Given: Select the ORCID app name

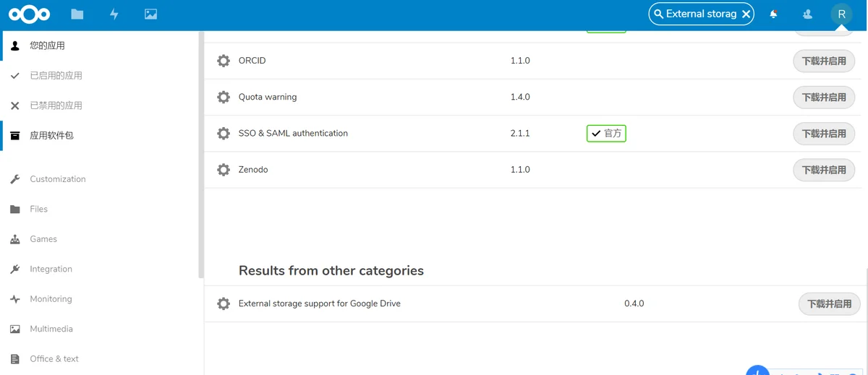Looking at the screenshot, I should pyautogui.click(x=252, y=61).
